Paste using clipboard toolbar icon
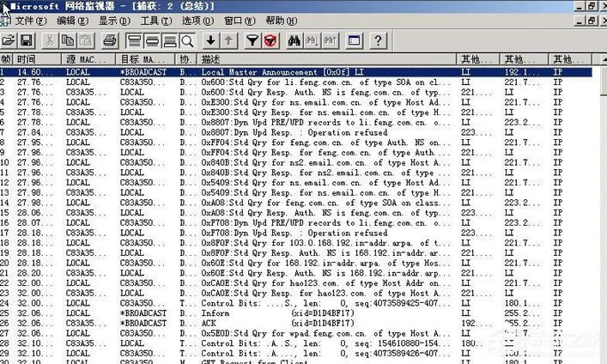The height and width of the screenshot is (364, 607). [86, 40]
